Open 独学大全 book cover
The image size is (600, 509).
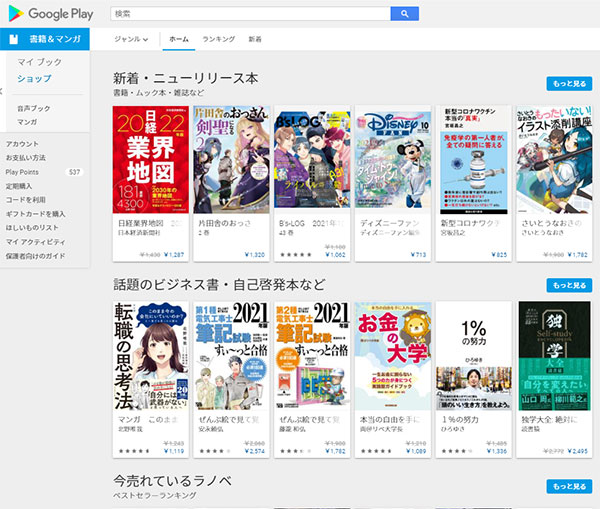tap(554, 356)
